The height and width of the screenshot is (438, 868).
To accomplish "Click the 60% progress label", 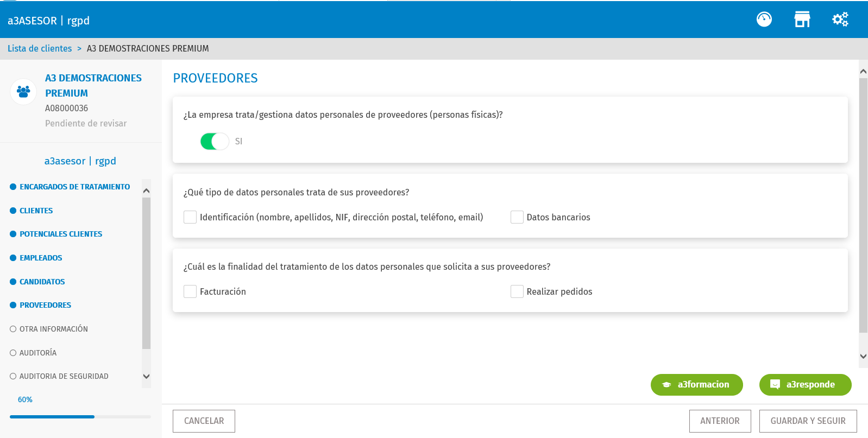I will click(x=25, y=399).
